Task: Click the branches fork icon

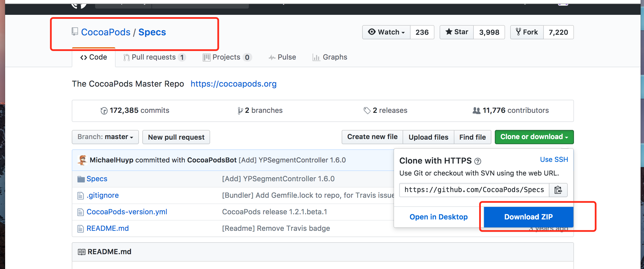Action: point(240,111)
